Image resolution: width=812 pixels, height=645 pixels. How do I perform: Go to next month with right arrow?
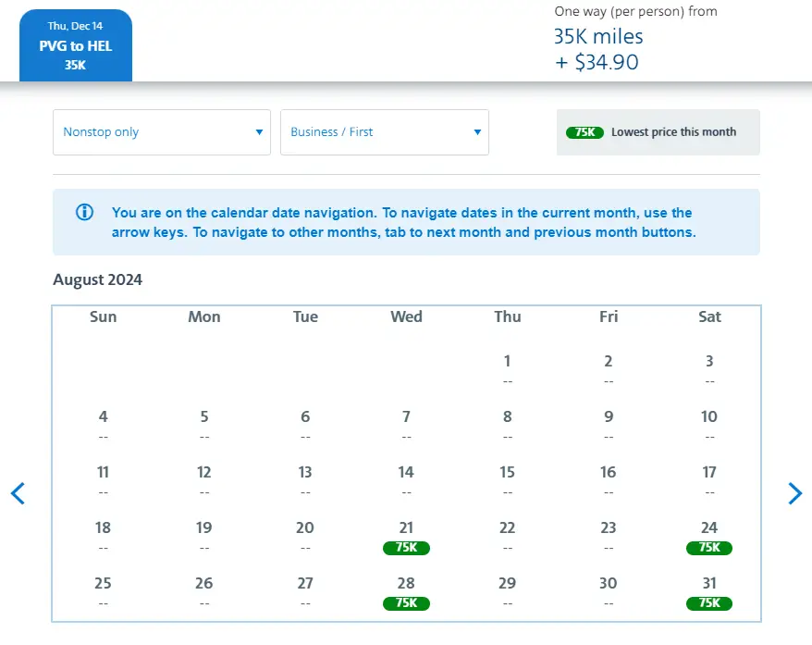point(794,493)
